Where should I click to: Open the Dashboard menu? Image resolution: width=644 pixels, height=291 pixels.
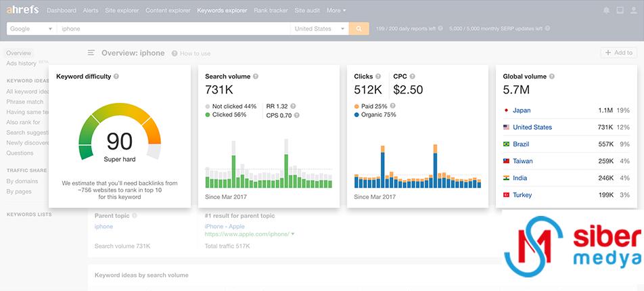coord(62,10)
